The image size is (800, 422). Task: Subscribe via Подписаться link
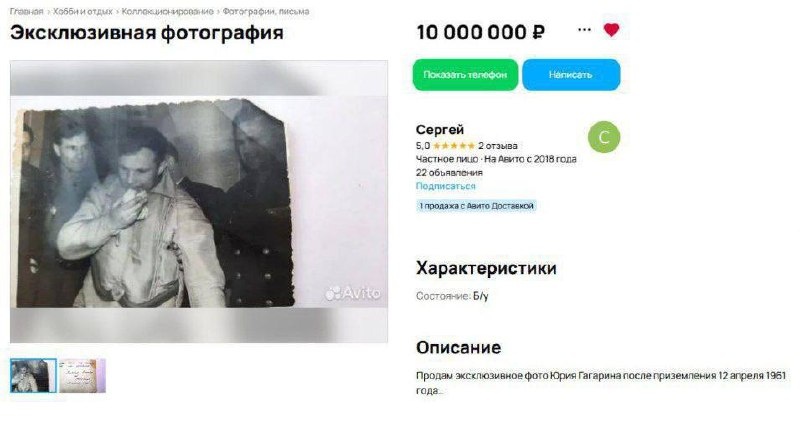pos(445,186)
